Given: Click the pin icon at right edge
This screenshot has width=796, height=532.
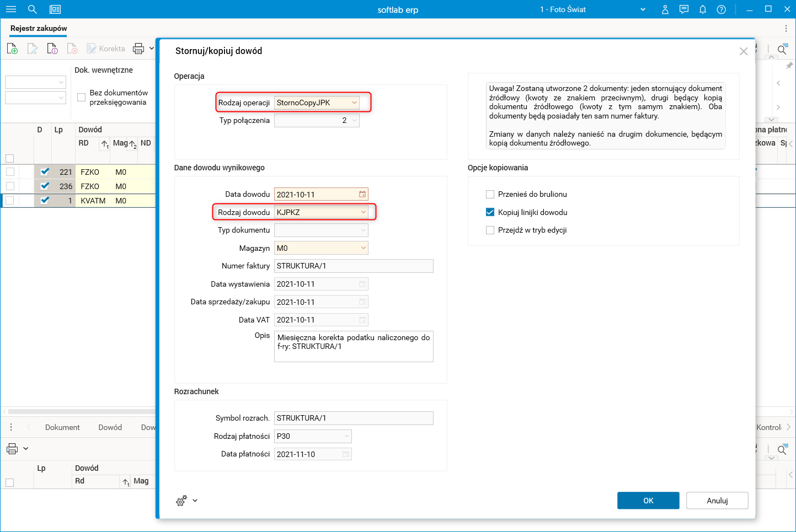Looking at the screenshot, I should (789, 66).
